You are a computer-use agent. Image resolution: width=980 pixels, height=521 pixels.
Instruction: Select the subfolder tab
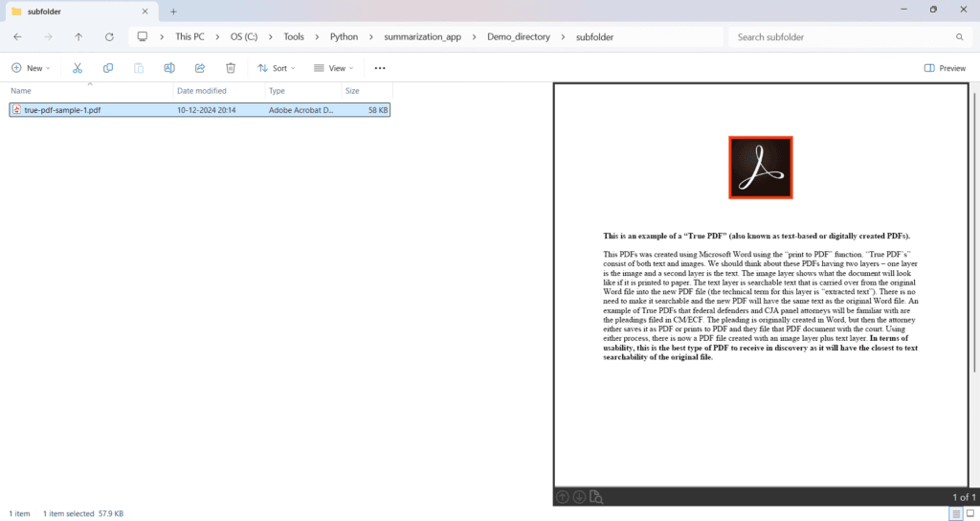tap(80, 11)
